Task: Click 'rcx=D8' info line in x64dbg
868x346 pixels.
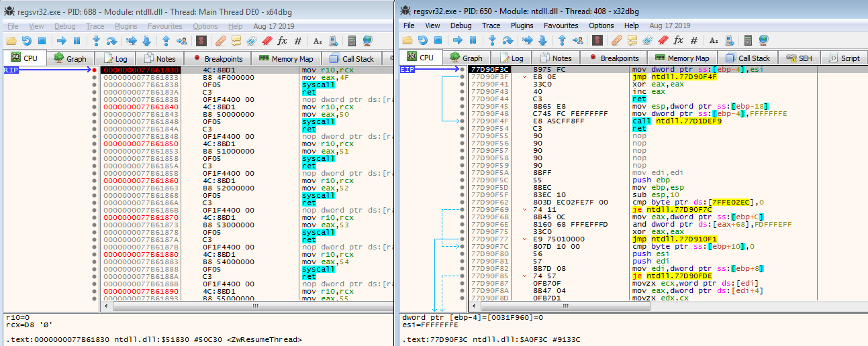Action: click(28, 325)
